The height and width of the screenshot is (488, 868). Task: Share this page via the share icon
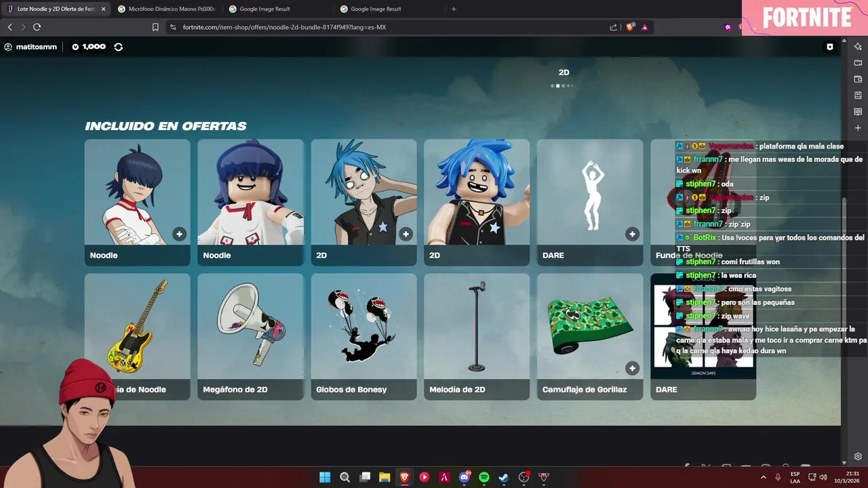click(x=614, y=27)
